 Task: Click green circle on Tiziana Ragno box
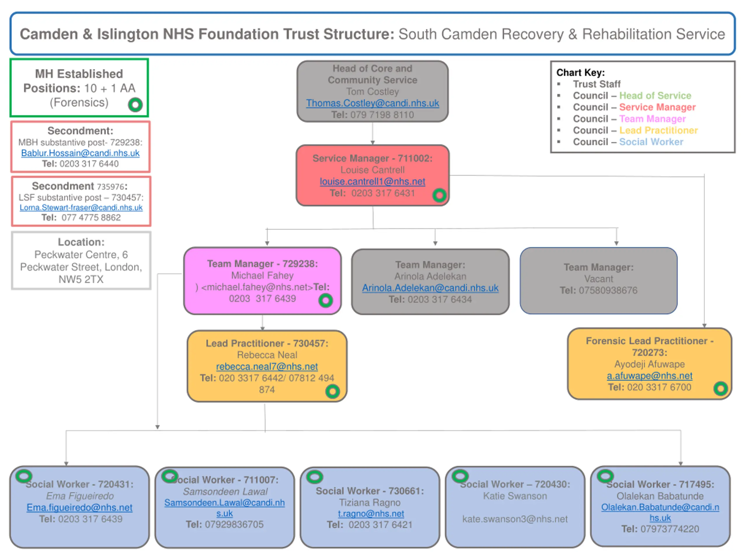314,477
